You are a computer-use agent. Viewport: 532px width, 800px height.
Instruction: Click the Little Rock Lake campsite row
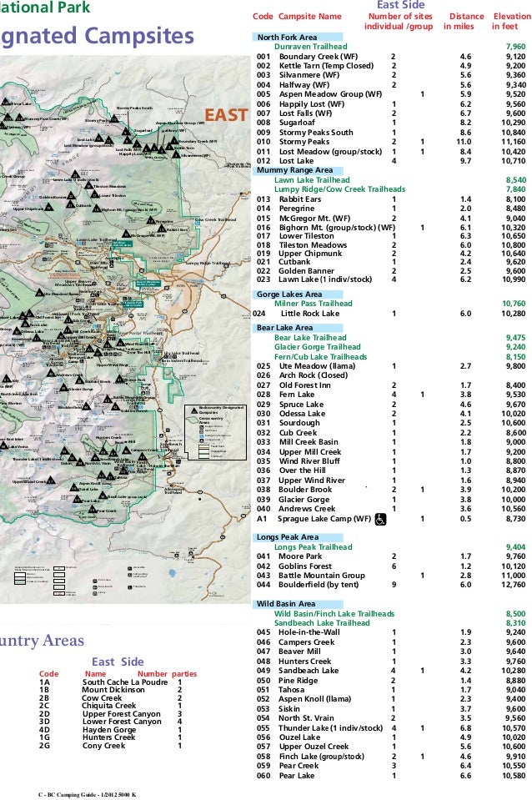point(389,314)
